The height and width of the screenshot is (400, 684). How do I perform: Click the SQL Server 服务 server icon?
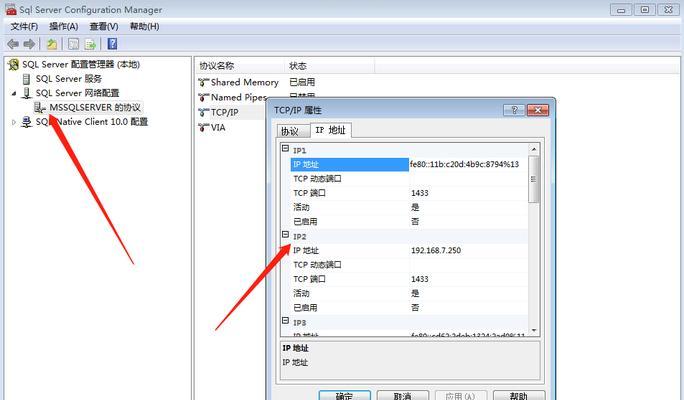(x=27, y=79)
